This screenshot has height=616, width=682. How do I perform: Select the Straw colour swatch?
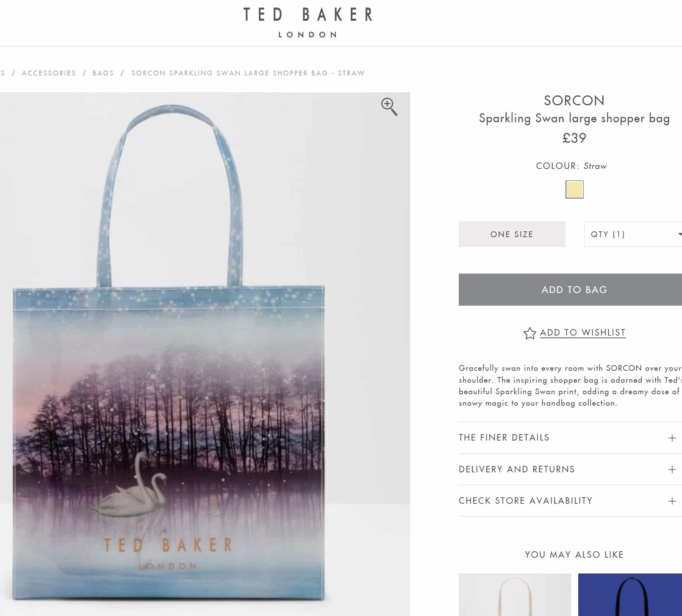[x=574, y=189]
